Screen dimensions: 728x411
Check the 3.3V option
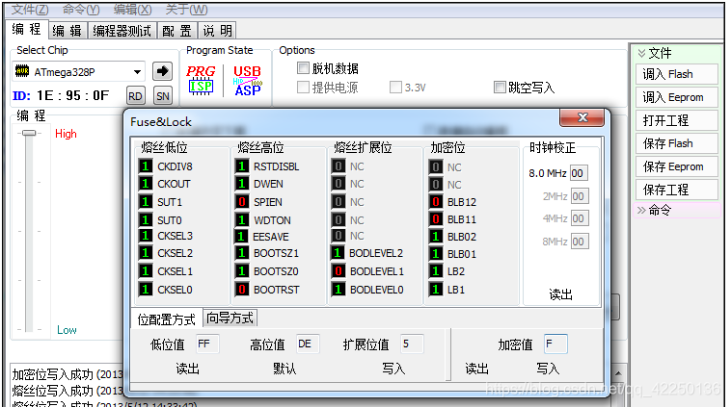pos(396,87)
